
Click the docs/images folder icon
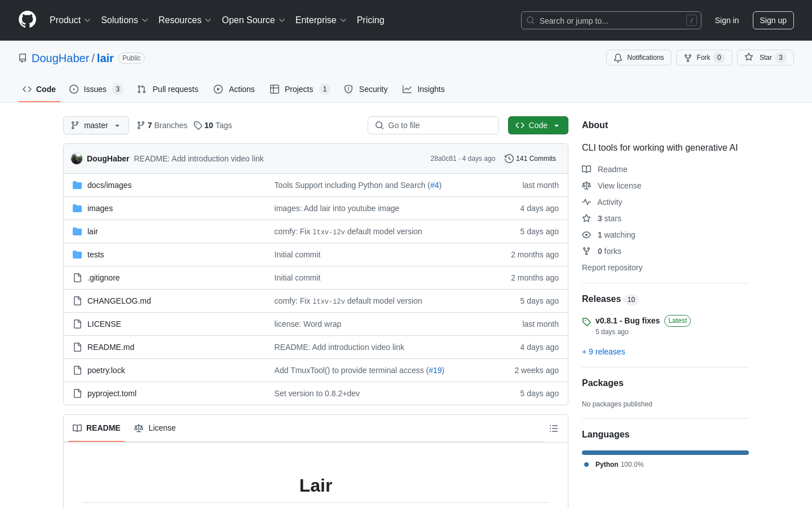click(77, 185)
